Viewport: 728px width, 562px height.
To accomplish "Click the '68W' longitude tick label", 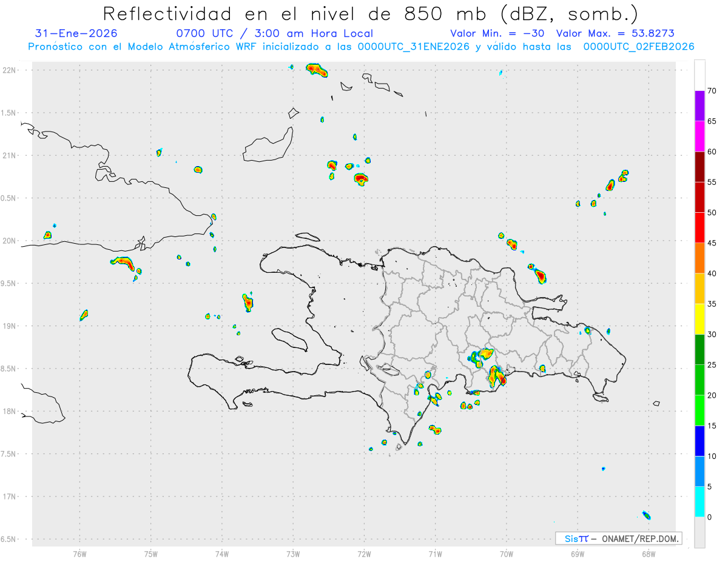I will (649, 554).
